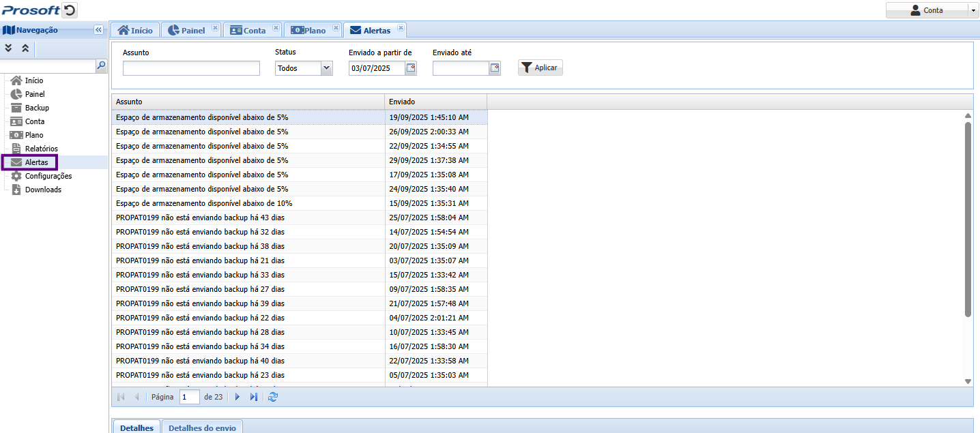Expand all tree nodes in navigation
The width and height of the screenshot is (980, 433).
(9, 48)
